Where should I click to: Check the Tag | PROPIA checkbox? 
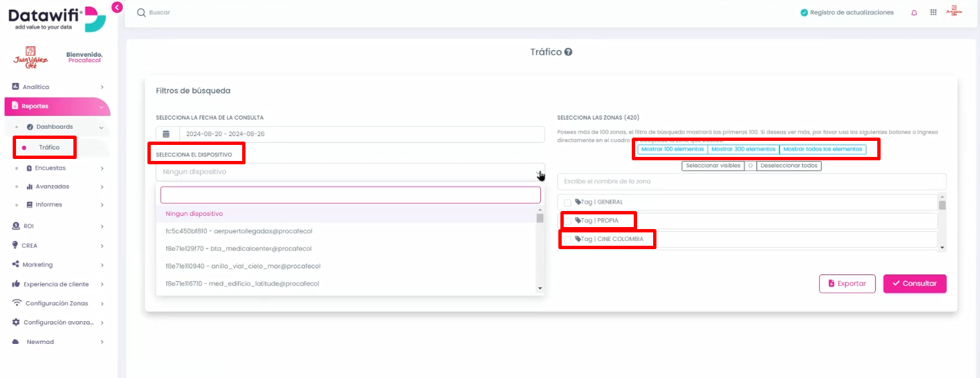(568, 220)
